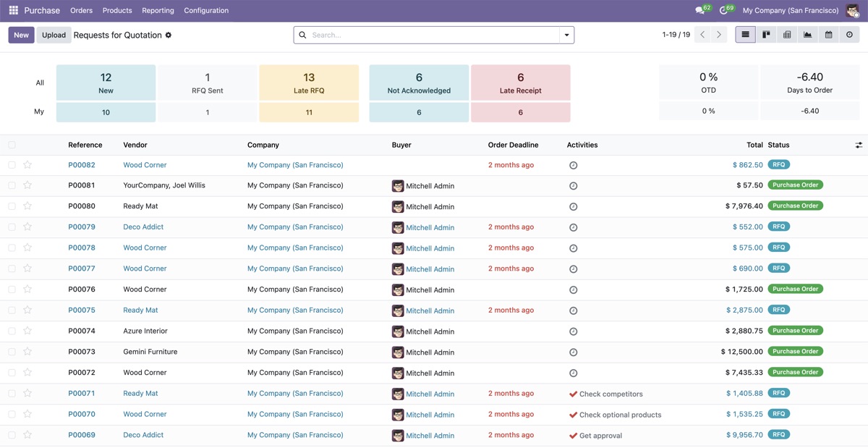Star order P00082 as favorite

27,165
